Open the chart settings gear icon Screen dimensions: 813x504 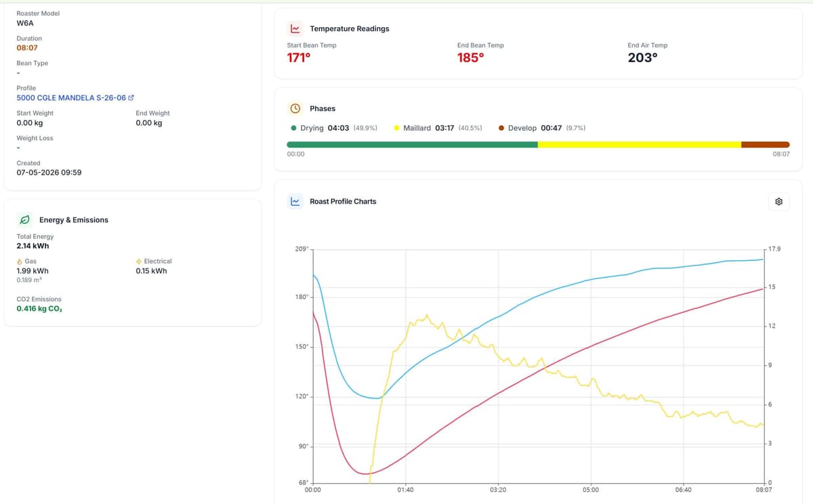[x=779, y=202]
